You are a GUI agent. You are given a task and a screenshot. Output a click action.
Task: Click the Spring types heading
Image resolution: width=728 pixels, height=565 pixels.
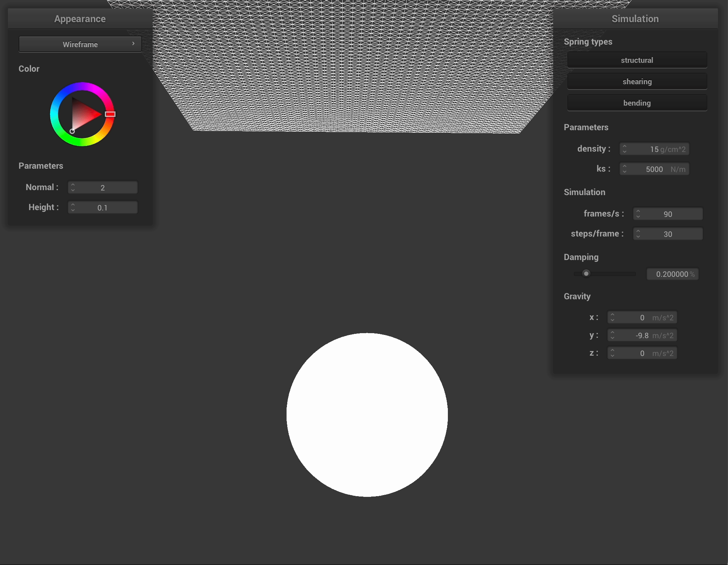click(x=588, y=42)
